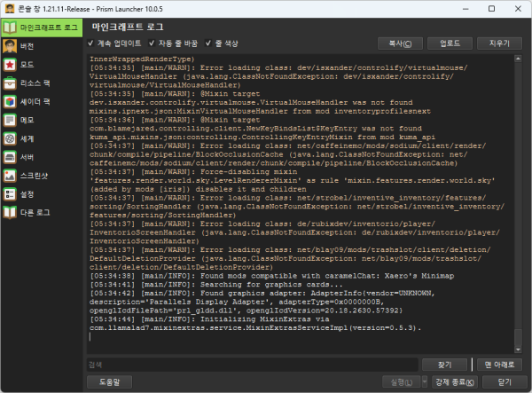Open the 서버 server icon
532x393 pixels.
point(10,157)
